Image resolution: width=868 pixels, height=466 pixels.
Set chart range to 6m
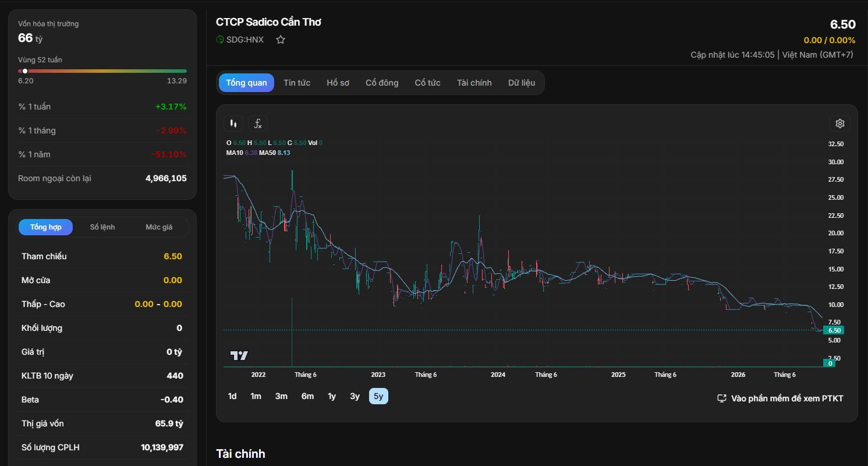(x=307, y=396)
